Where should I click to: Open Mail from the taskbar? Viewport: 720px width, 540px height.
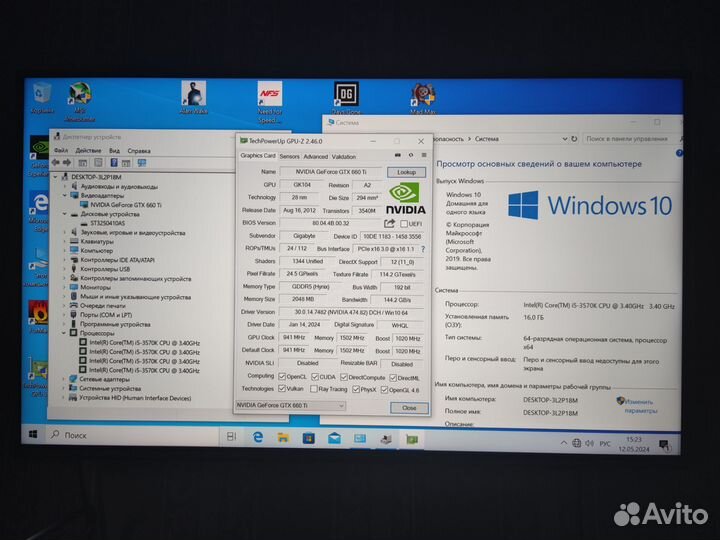coord(334,439)
